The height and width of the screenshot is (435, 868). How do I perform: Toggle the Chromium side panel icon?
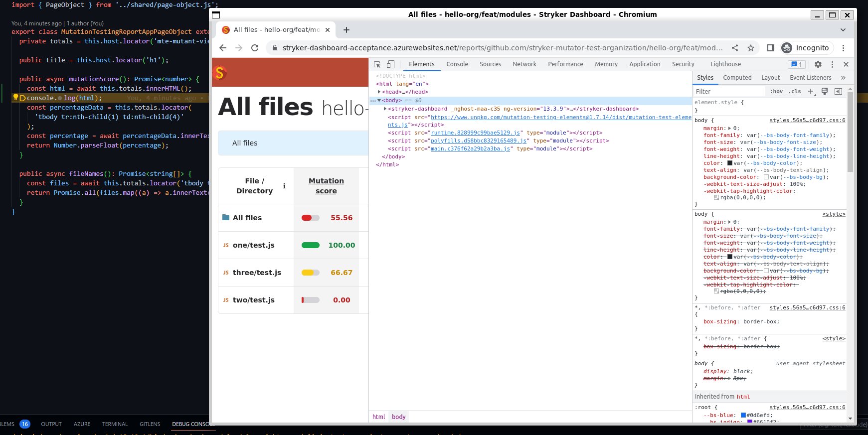[x=770, y=48]
